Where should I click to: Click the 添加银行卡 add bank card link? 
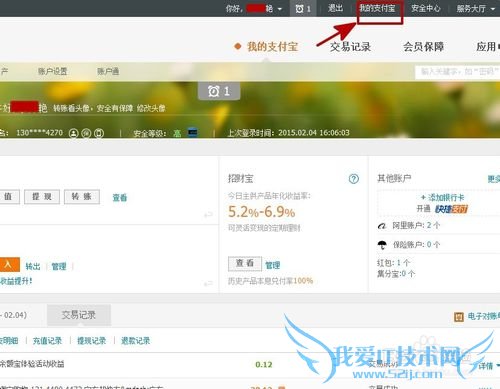point(443,197)
